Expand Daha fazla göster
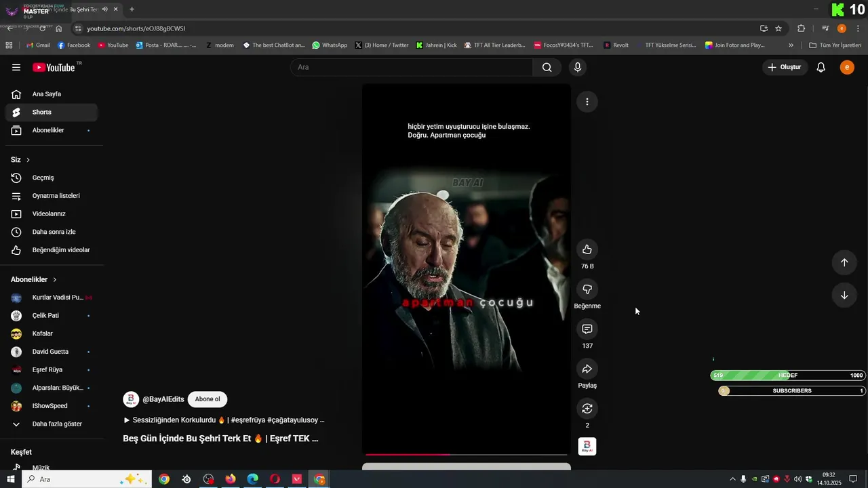Image resolution: width=868 pixels, height=488 pixels. 52,424
